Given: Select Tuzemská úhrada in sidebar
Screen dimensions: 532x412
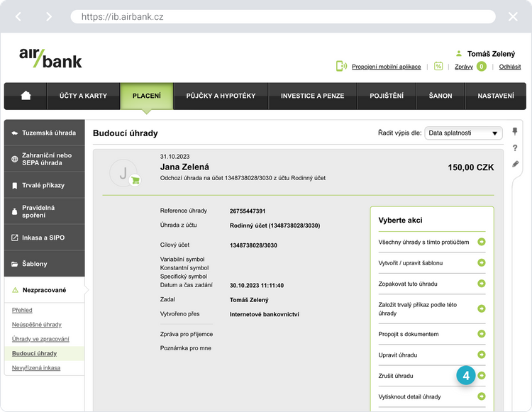Looking at the screenshot, I should 44,133.
